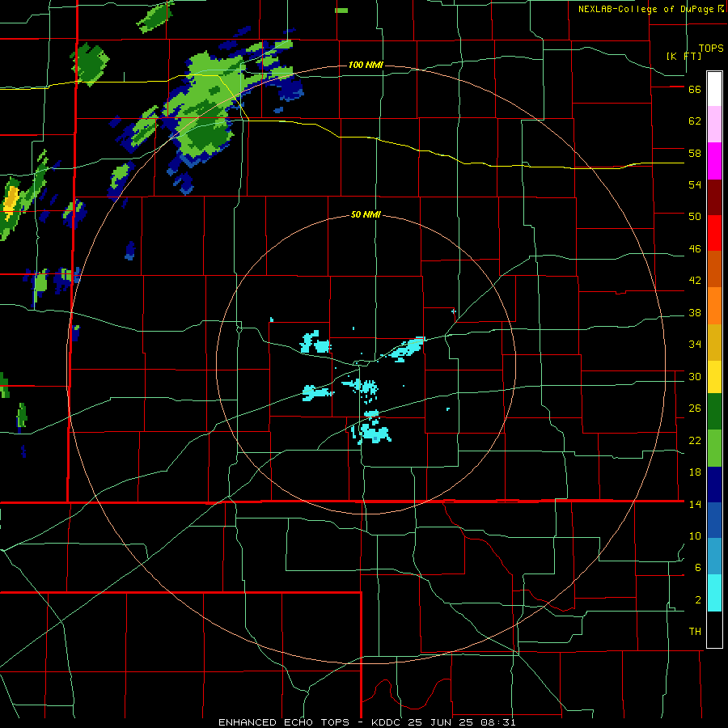This screenshot has height=728, width=728.
Task: Click the cyan 2 kft legend swatch
Action: (x=714, y=593)
